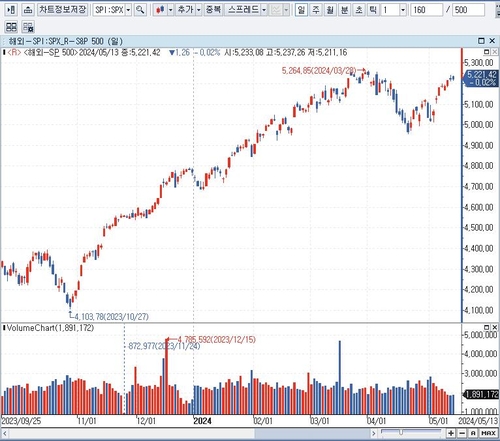Open the chart layout settings icon
Image resolution: width=500 pixels, height=441 pixels.
coord(28,27)
